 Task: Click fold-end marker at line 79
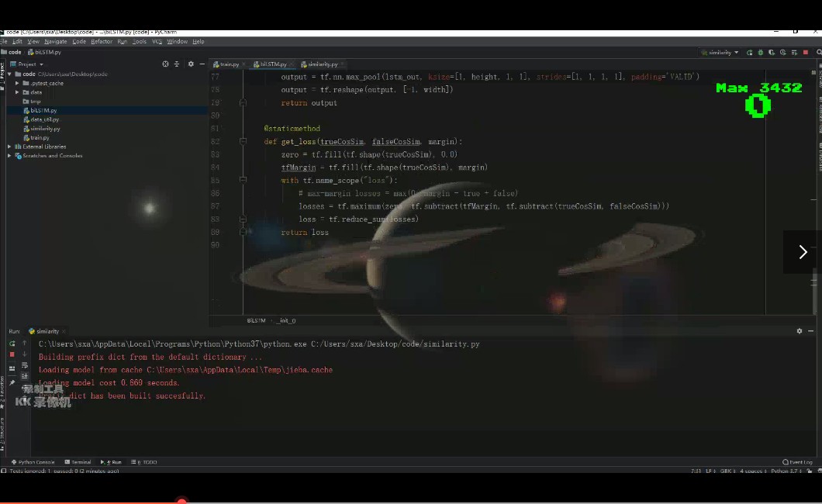[x=243, y=102]
